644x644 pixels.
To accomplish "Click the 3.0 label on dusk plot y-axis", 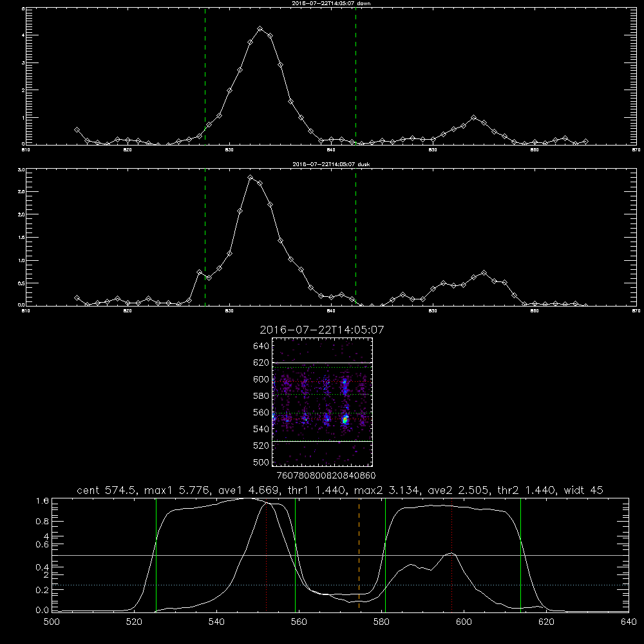I will click(22, 169).
